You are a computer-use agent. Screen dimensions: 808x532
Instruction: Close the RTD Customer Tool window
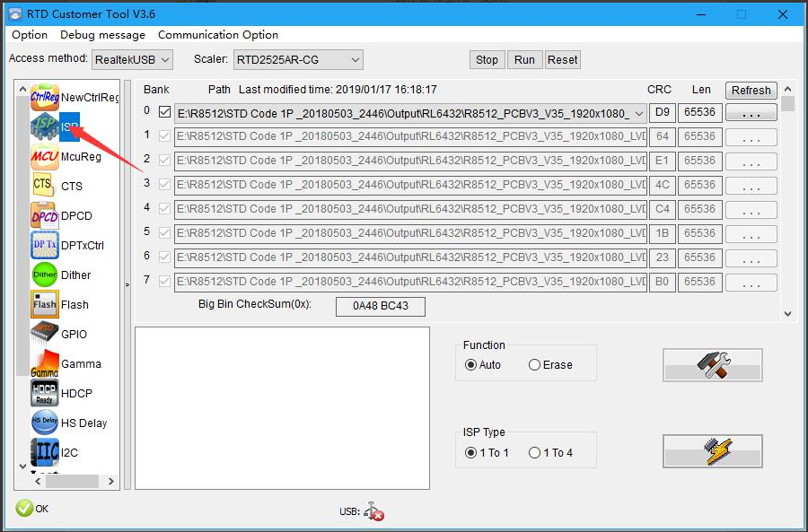point(783,13)
